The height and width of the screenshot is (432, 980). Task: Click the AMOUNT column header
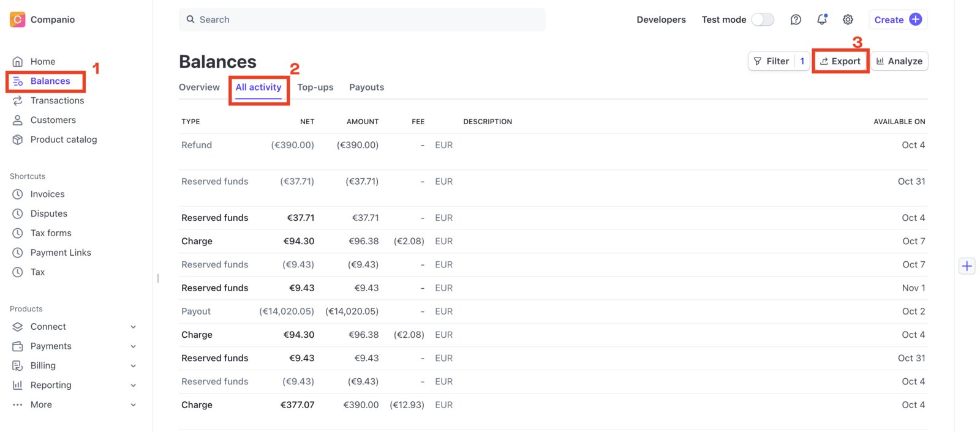[363, 122]
